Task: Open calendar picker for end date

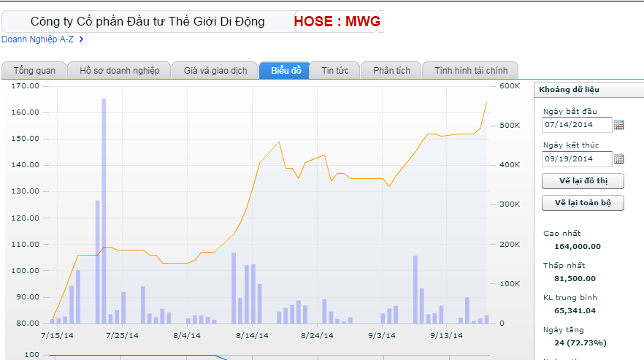Action: pyautogui.click(x=619, y=158)
